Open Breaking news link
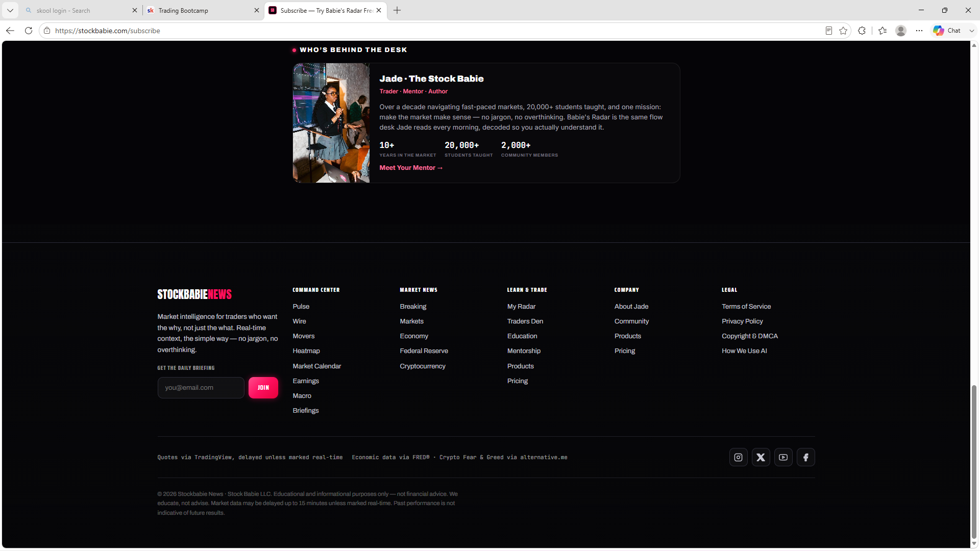This screenshot has width=980, height=551. [413, 307]
